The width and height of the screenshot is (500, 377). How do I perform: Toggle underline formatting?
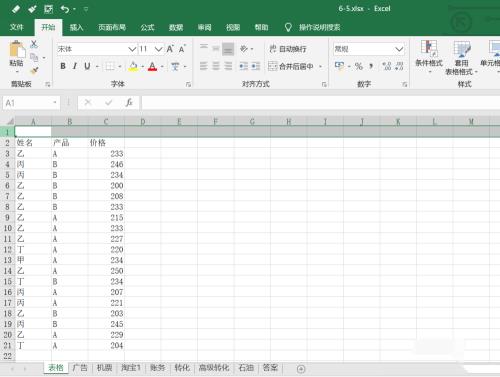tap(87, 66)
